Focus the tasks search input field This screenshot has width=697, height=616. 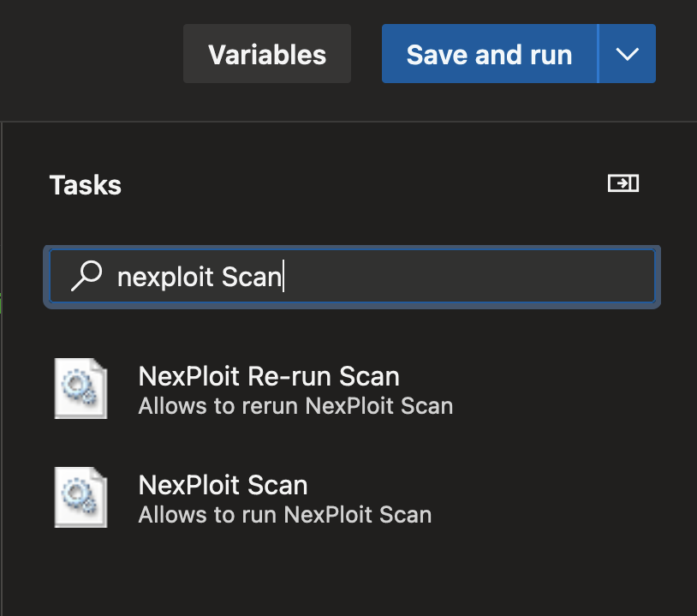coord(352,276)
